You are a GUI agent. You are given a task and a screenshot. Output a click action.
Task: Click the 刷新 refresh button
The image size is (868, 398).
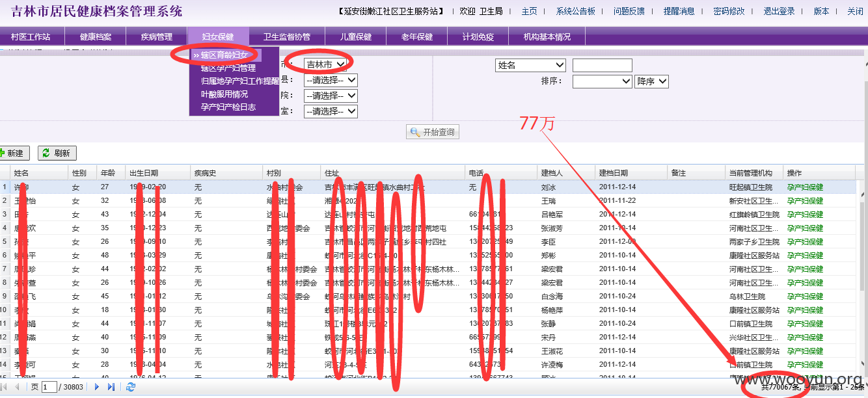pyautogui.click(x=57, y=153)
